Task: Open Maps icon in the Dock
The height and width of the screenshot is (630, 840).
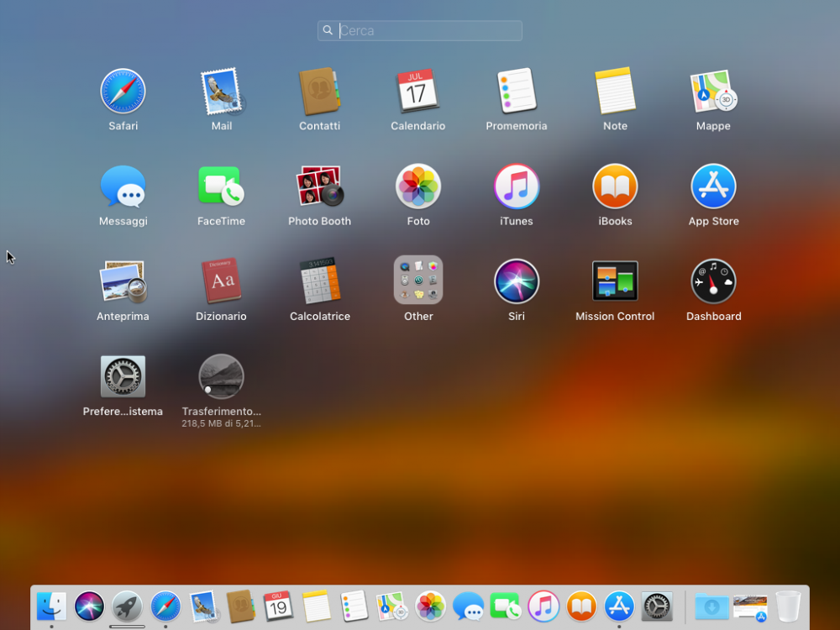Action: (392, 606)
